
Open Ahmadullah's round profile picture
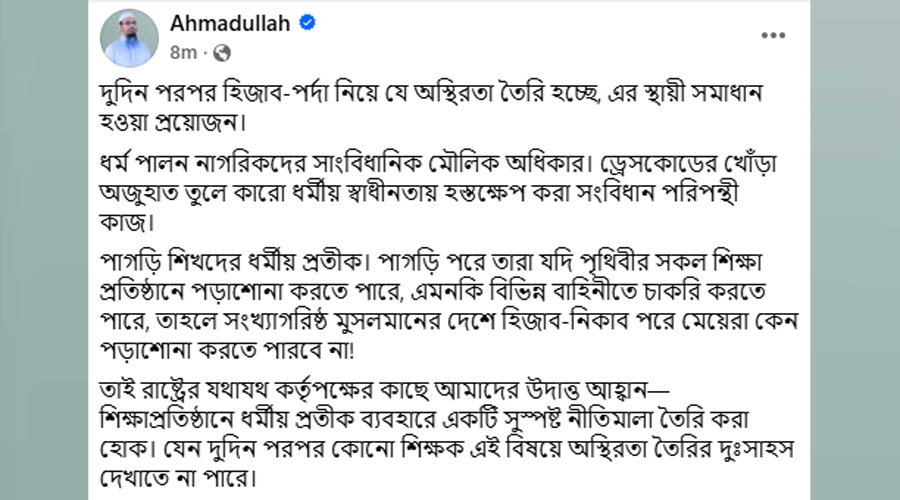click(x=129, y=38)
